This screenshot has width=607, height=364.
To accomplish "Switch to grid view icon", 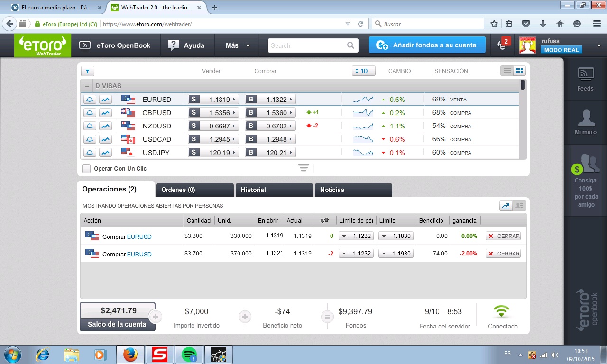I will coord(519,71).
